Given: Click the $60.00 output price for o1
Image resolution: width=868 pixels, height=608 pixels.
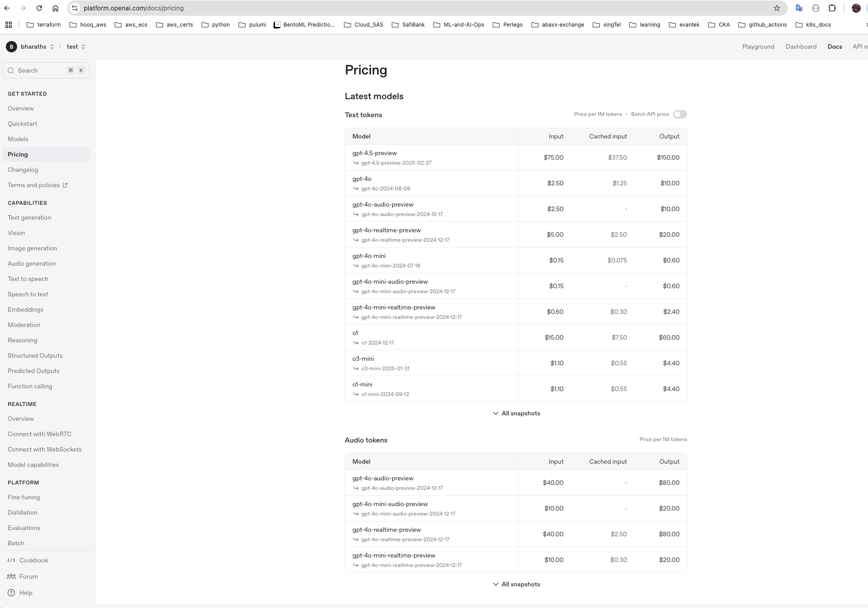Looking at the screenshot, I should (x=669, y=337).
